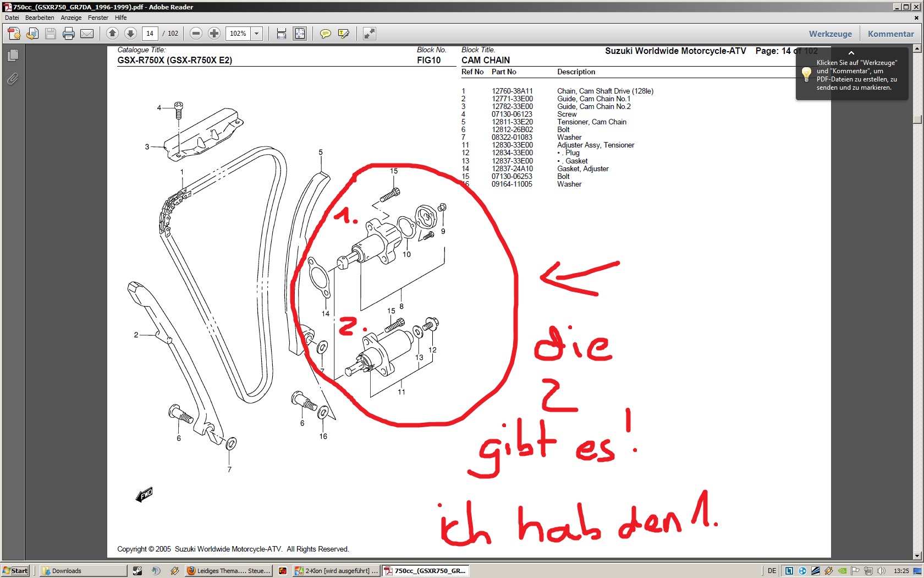Click the scrollbar up arrow
Image resolution: width=924 pixels, height=578 pixels.
pyautogui.click(x=917, y=49)
